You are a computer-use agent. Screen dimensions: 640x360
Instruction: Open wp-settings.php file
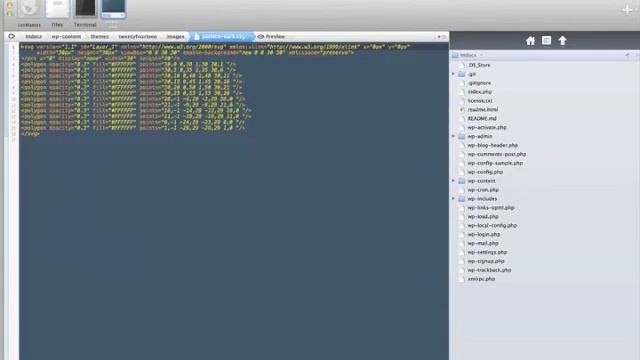point(487,252)
